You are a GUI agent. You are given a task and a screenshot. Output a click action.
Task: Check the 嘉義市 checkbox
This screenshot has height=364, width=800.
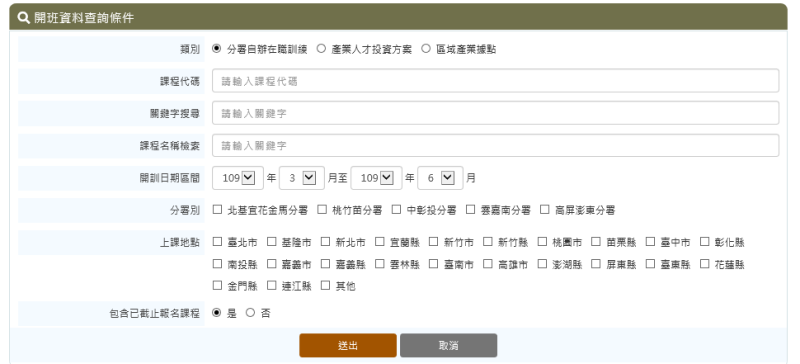tap(271, 263)
